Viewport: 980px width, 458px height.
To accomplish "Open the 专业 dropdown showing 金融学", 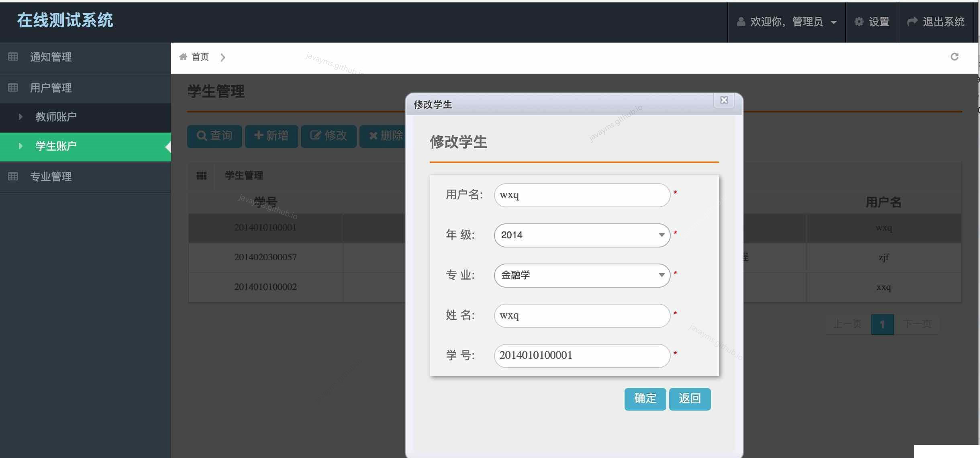I will (x=582, y=275).
